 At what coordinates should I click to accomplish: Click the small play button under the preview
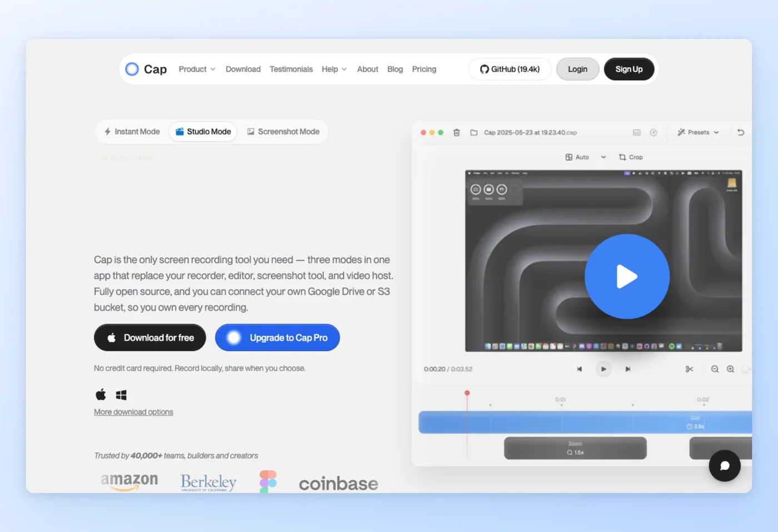[604, 369]
